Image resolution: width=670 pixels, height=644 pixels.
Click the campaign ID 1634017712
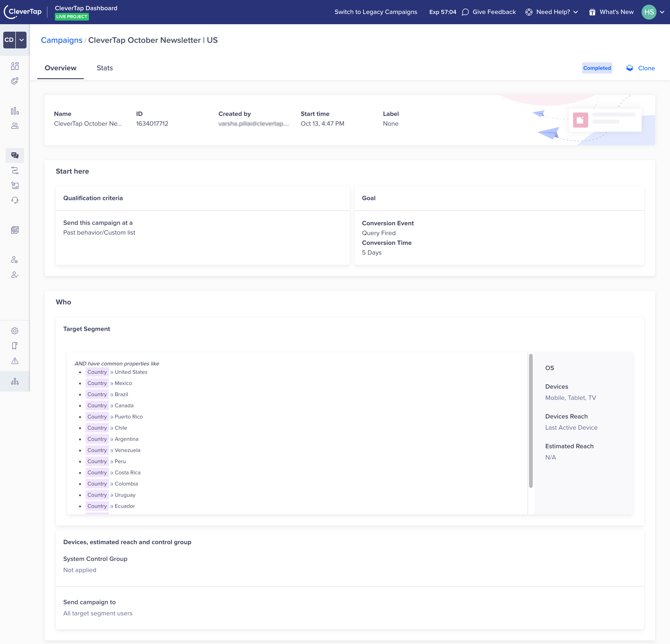[x=152, y=123]
